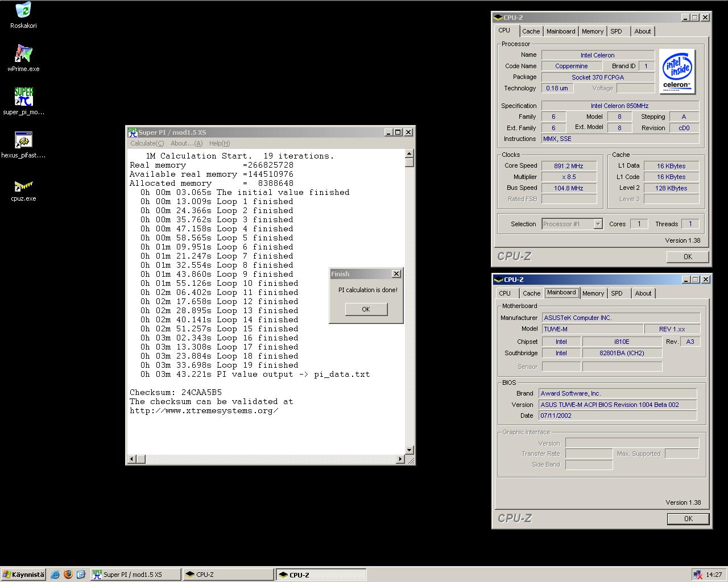Select the hexus_pifast desktop icon
Viewport: 728px width, 582px height.
(x=23, y=145)
